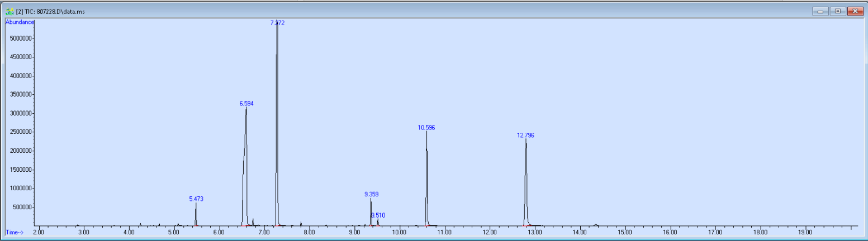The image size is (868, 241).
Task: Click the TIC window title bar icon
Action: point(10,11)
